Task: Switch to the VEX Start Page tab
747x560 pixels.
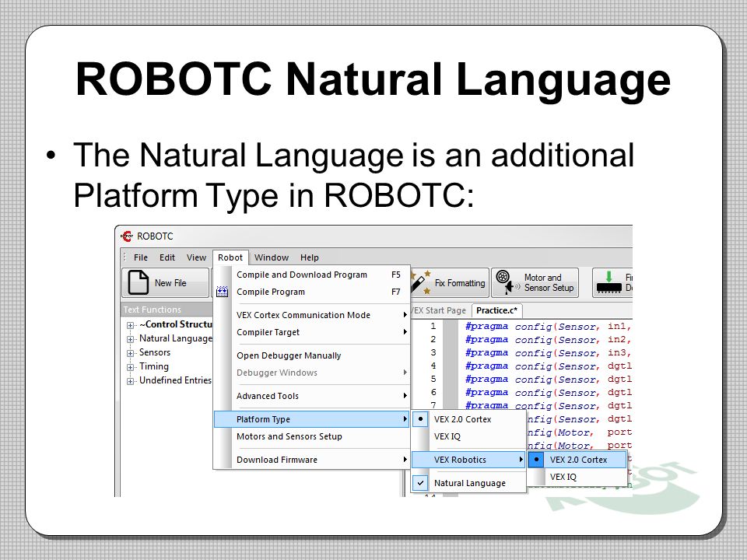Action: tap(439, 310)
